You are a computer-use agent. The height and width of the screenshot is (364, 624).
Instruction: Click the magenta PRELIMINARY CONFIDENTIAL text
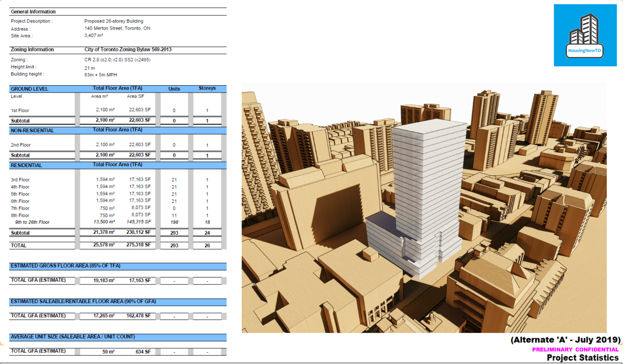575,349
